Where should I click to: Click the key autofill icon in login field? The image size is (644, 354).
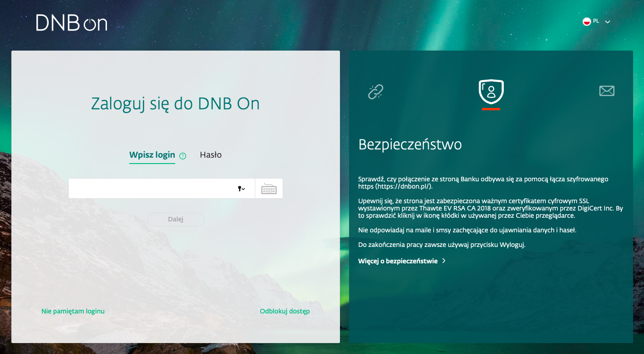[241, 189]
